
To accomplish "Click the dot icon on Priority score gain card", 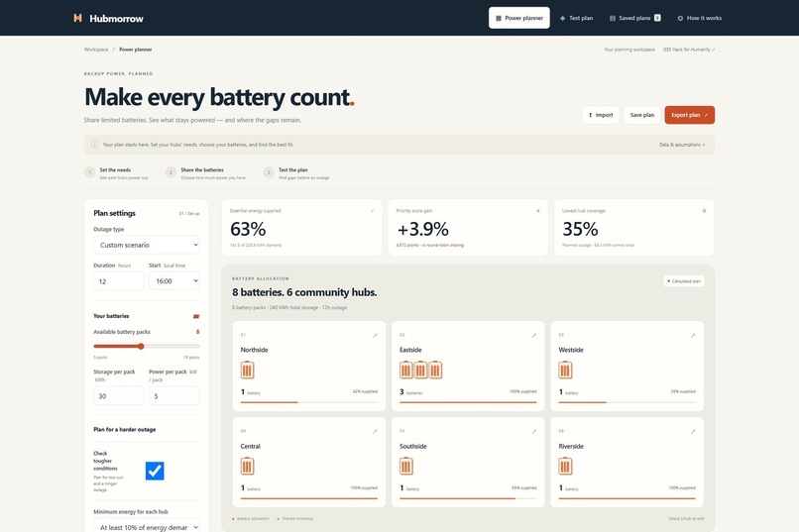I will 538,211.
